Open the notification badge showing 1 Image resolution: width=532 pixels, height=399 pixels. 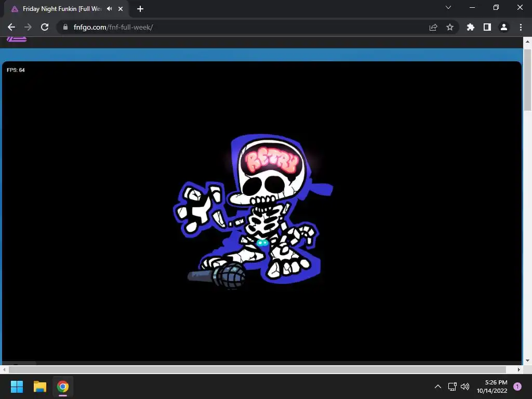pos(517,387)
